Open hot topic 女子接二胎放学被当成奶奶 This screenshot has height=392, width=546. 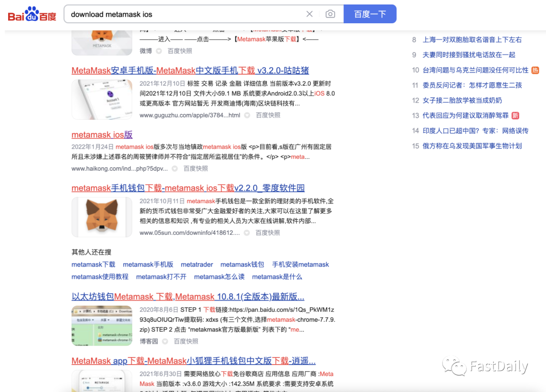pyautogui.click(x=462, y=100)
